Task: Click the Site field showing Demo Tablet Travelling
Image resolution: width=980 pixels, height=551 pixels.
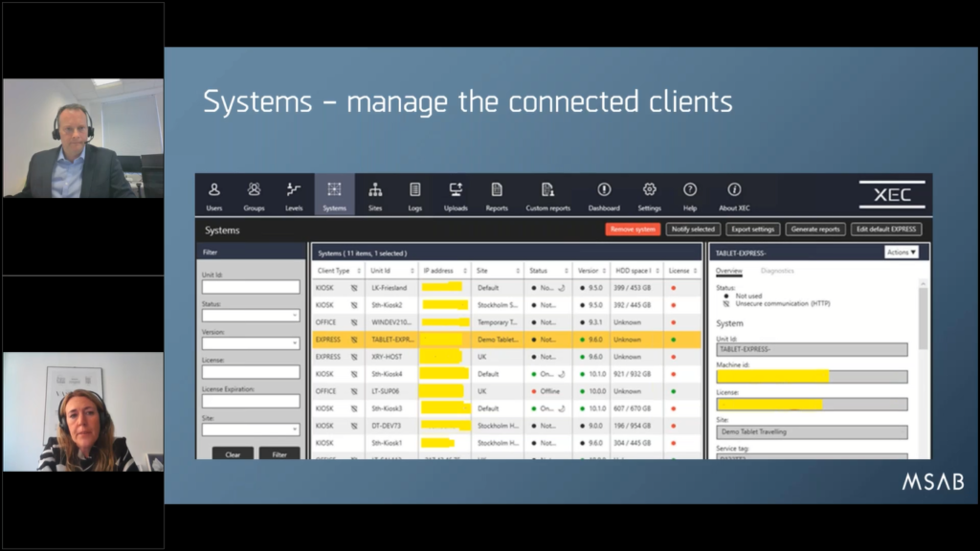Action: (812, 431)
